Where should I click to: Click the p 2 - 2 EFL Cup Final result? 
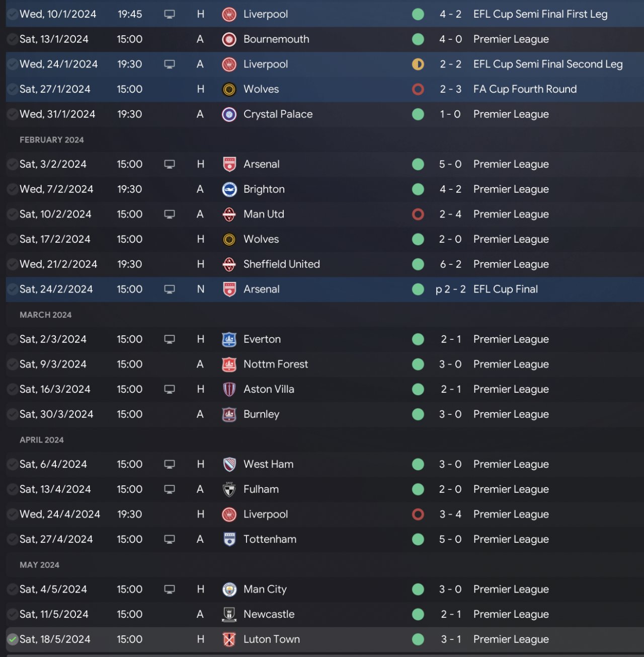(x=450, y=289)
